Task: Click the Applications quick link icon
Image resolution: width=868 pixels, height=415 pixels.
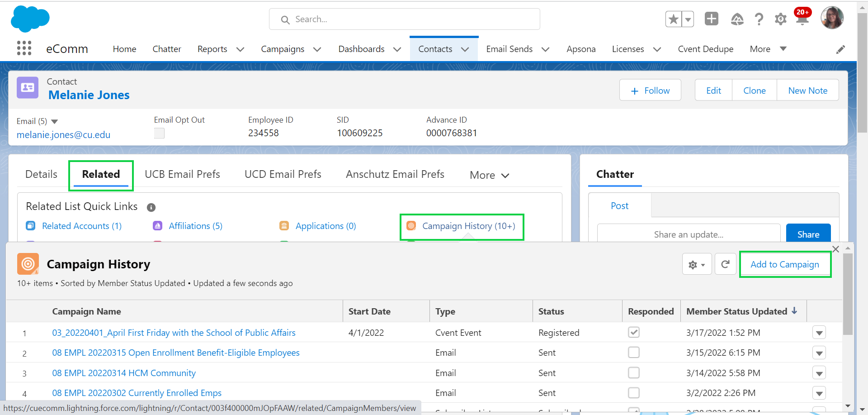Action: [284, 225]
